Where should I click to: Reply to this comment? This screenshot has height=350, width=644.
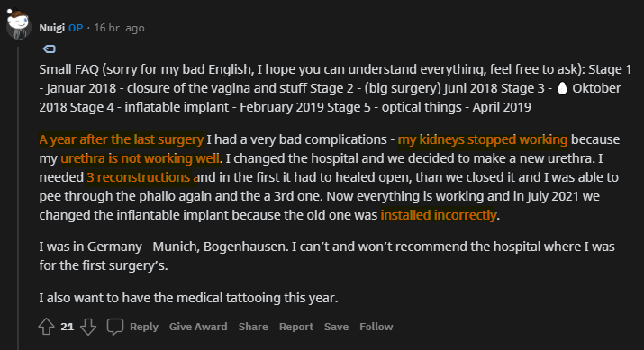(x=144, y=327)
